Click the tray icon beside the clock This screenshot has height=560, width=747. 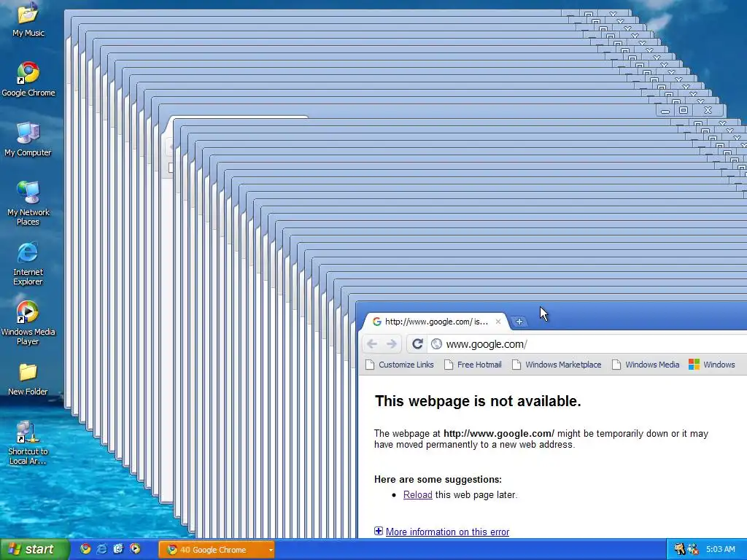[x=693, y=549]
